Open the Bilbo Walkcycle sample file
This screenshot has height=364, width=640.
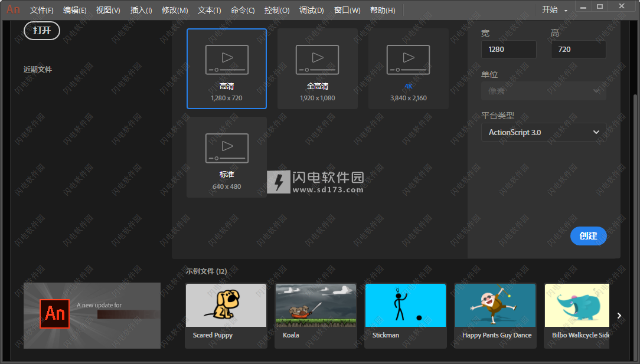pos(577,316)
